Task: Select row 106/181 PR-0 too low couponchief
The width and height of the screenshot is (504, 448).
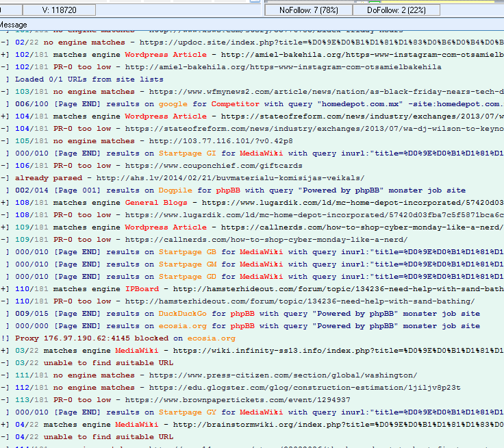Action: coord(252,166)
